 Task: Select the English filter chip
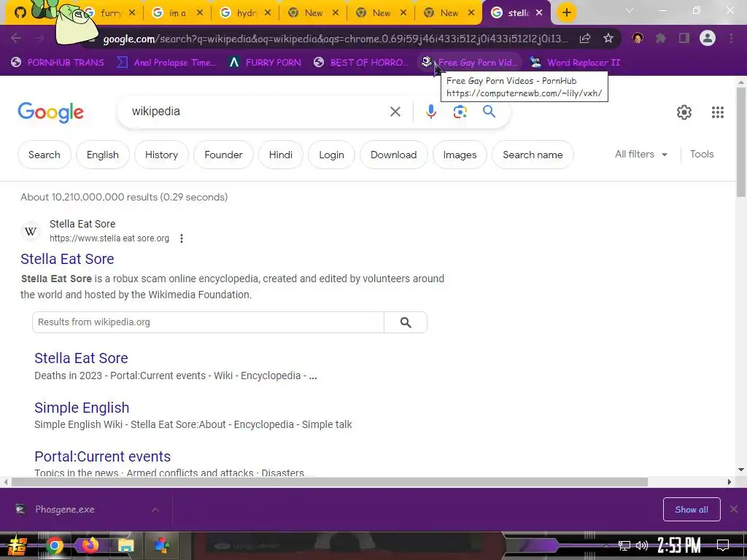point(102,155)
